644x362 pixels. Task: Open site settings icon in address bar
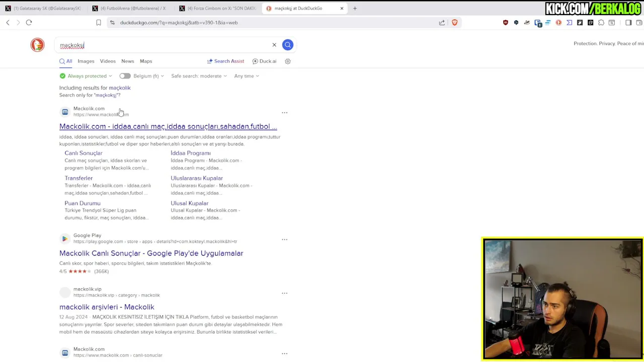coord(112,23)
